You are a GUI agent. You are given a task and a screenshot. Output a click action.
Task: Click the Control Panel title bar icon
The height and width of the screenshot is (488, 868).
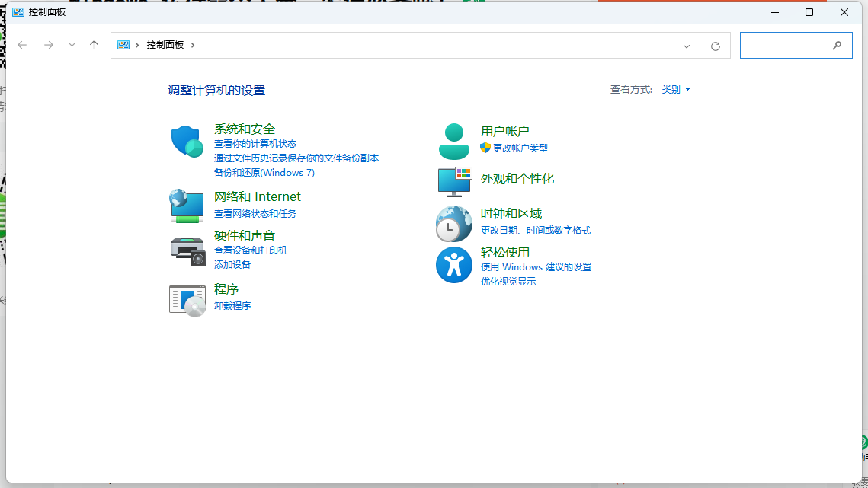click(18, 12)
